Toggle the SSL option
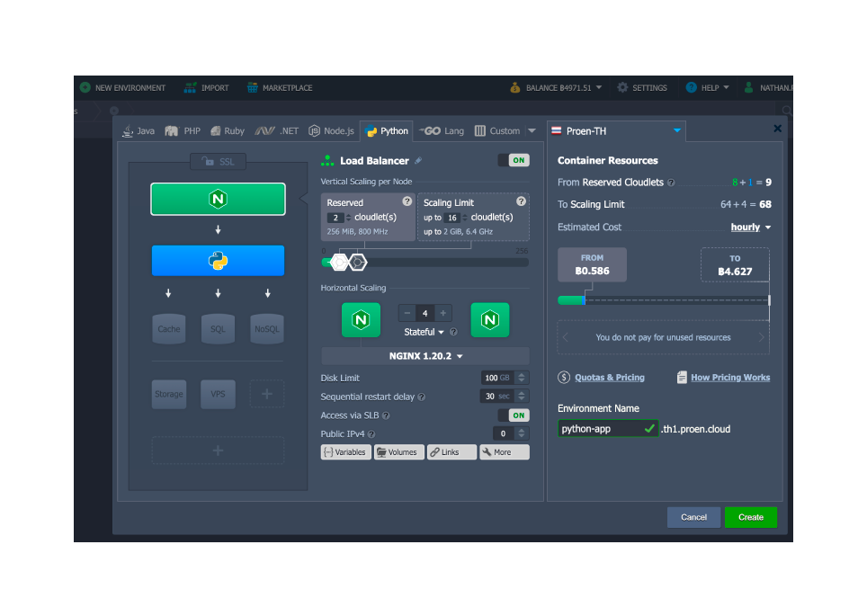This screenshot has height=616, width=867. point(218,162)
